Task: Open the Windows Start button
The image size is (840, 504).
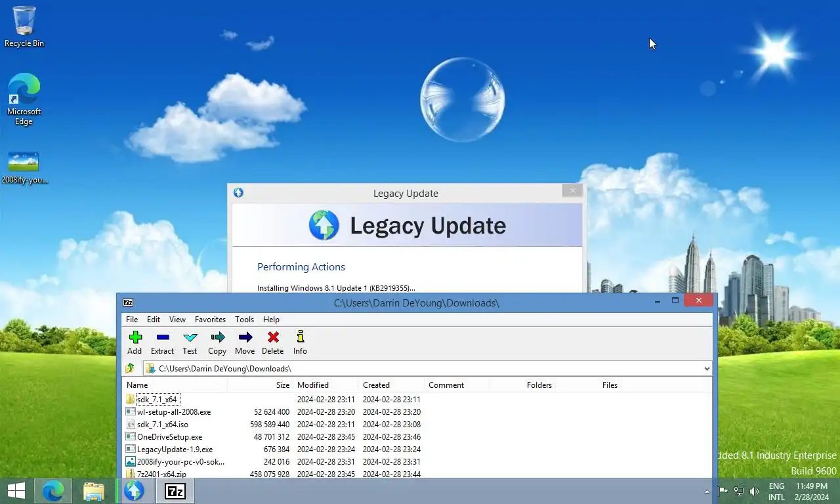Action: 16,490
